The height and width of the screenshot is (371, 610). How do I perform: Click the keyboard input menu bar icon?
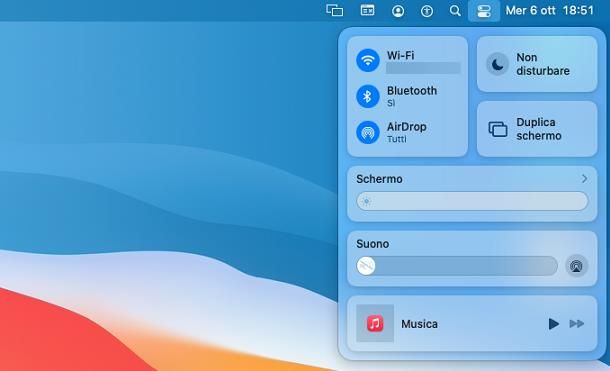coord(367,10)
